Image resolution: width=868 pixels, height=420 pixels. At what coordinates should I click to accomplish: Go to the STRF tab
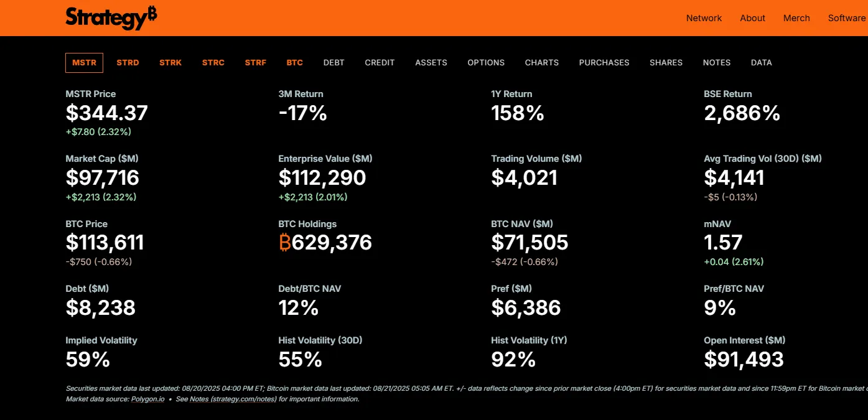point(255,63)
